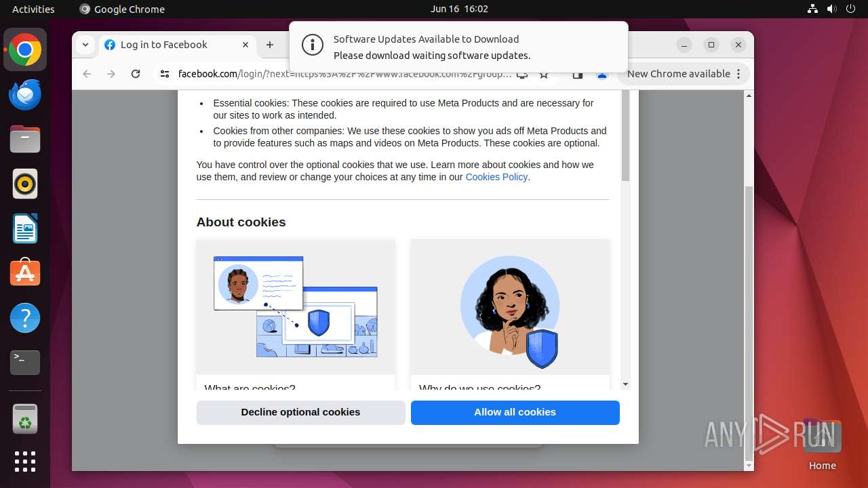
Task: Click the Software Updates Available notification text
Action: 426,39
